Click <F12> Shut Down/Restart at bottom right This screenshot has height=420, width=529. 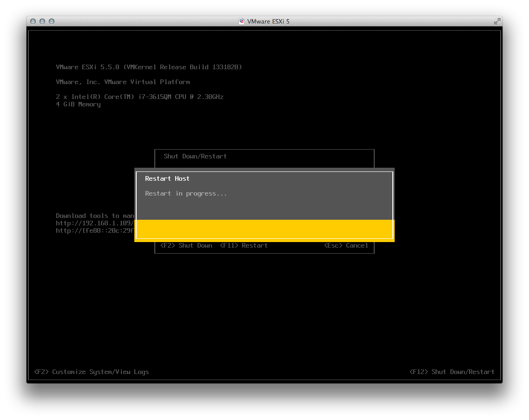[452, 372]
